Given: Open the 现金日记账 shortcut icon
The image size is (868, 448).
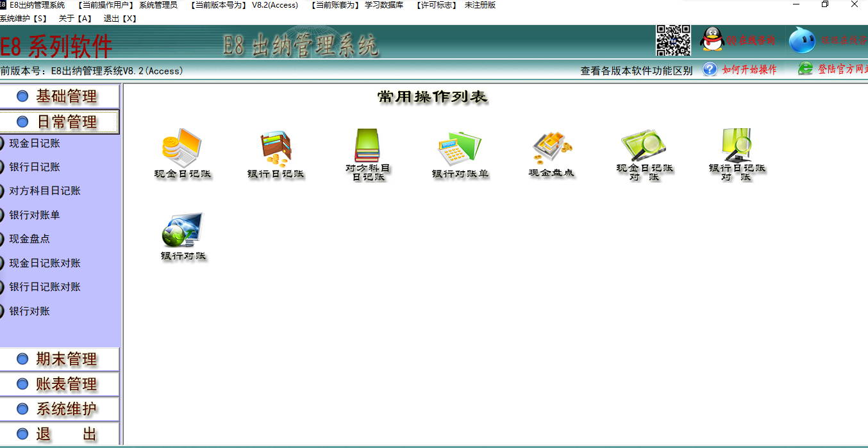Looking at the screenshot, I should [182, 149].
